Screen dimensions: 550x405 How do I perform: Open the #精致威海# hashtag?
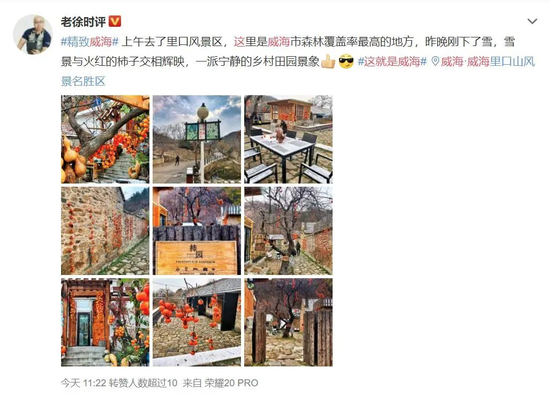pyautogui.click(x=90, y=42)
